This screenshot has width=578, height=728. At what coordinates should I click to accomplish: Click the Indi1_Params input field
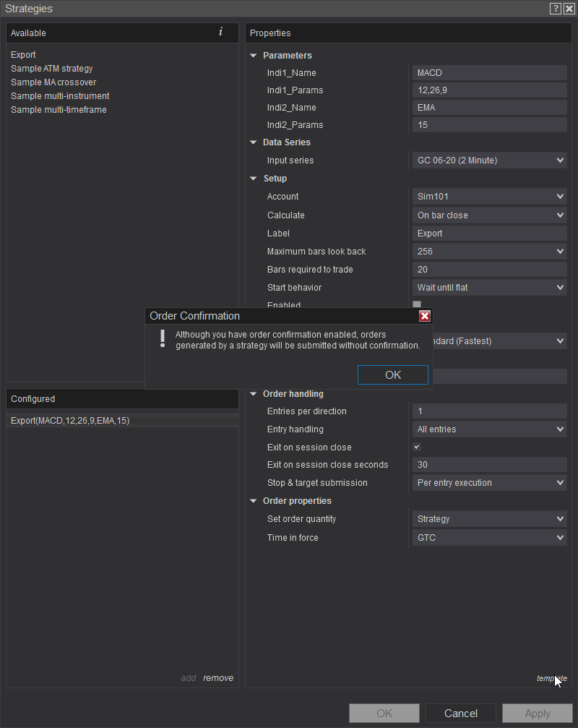click(x=489, y=90)
